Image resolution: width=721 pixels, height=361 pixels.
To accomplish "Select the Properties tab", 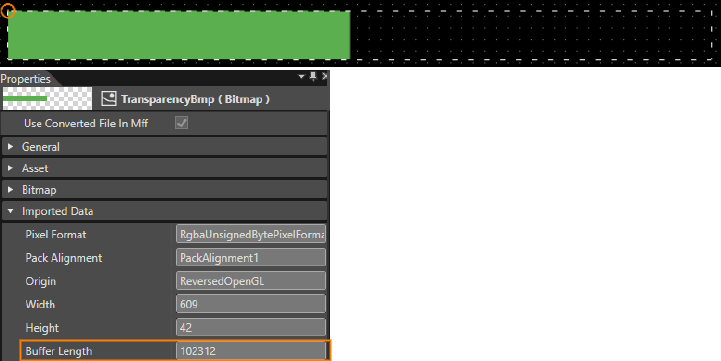I will (26, 79).
